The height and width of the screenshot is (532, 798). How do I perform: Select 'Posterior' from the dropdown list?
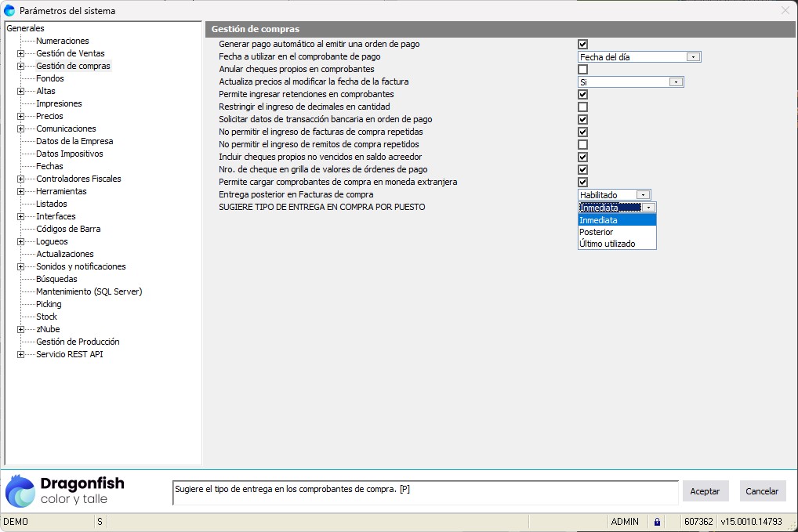point(597,232)
